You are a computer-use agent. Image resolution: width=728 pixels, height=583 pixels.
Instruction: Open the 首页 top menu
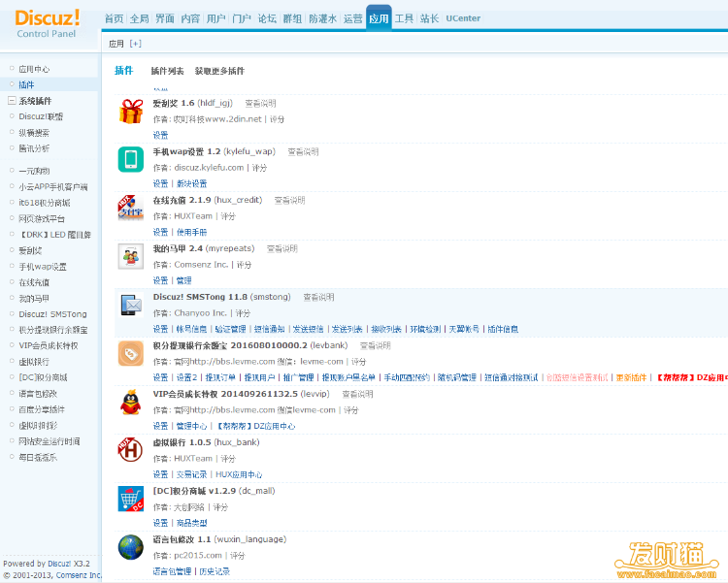pos(114,18)
